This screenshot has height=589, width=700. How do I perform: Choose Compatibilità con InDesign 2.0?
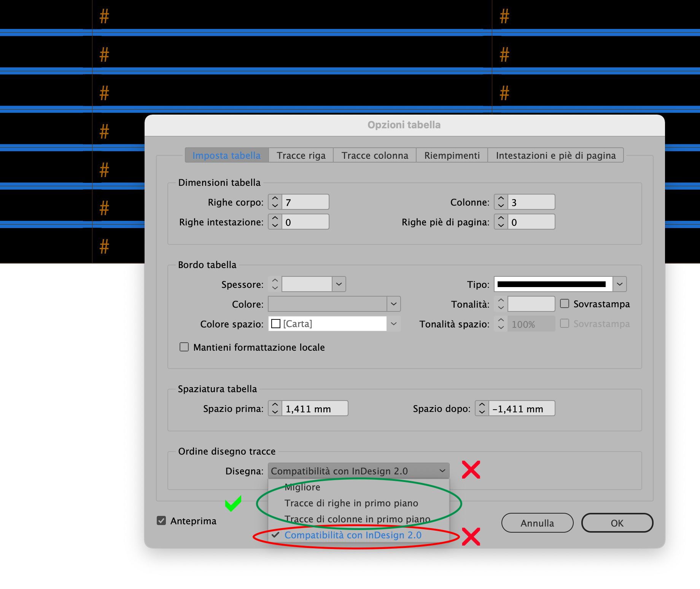(353, 535)
